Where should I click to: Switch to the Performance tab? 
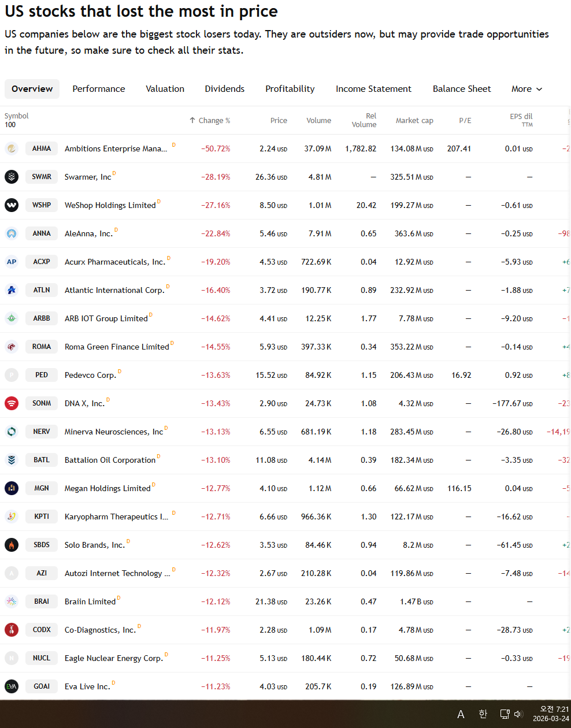(99, 89)
